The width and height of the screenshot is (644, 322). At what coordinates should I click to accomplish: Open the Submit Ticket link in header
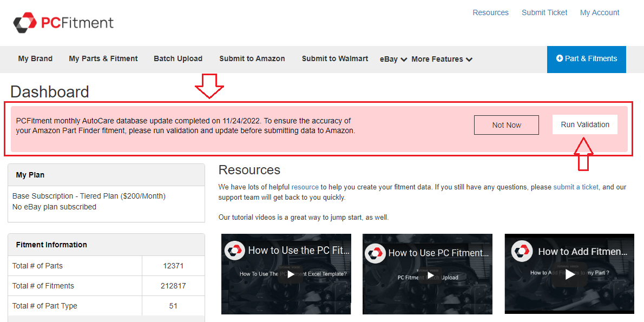point(544,12)
